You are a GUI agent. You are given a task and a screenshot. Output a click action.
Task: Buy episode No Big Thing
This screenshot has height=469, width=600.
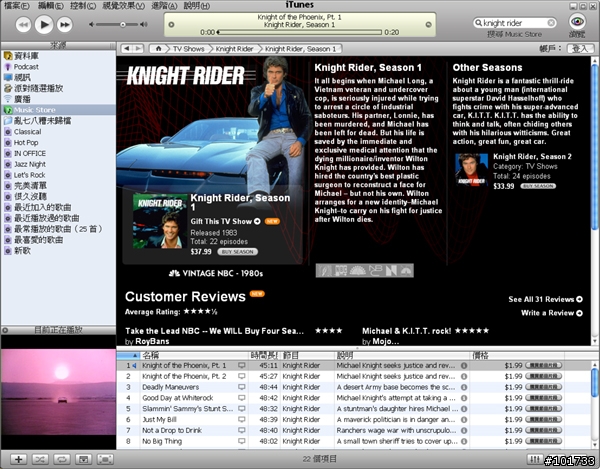click(x=544, y=441)
